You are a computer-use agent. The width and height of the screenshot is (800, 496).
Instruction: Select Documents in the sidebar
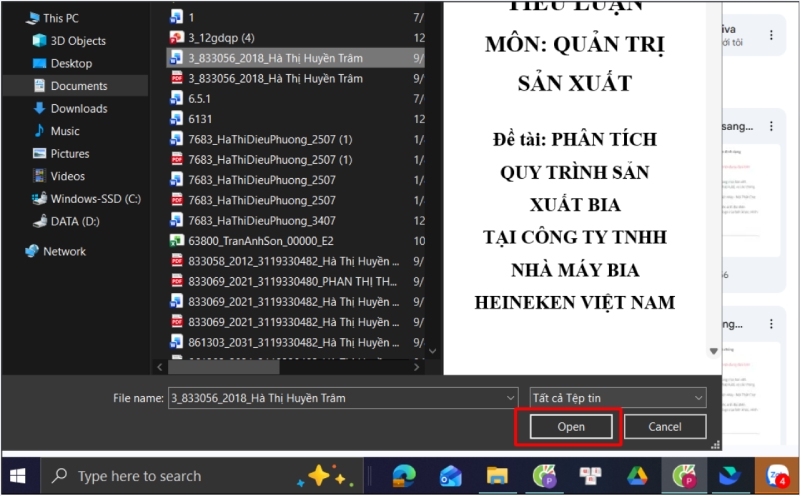point(75,86)
